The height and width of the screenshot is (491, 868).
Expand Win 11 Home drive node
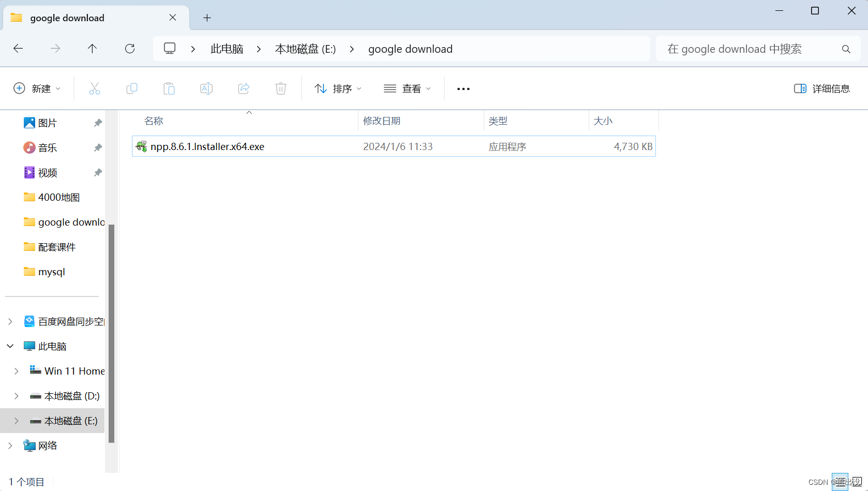[17, 371]
